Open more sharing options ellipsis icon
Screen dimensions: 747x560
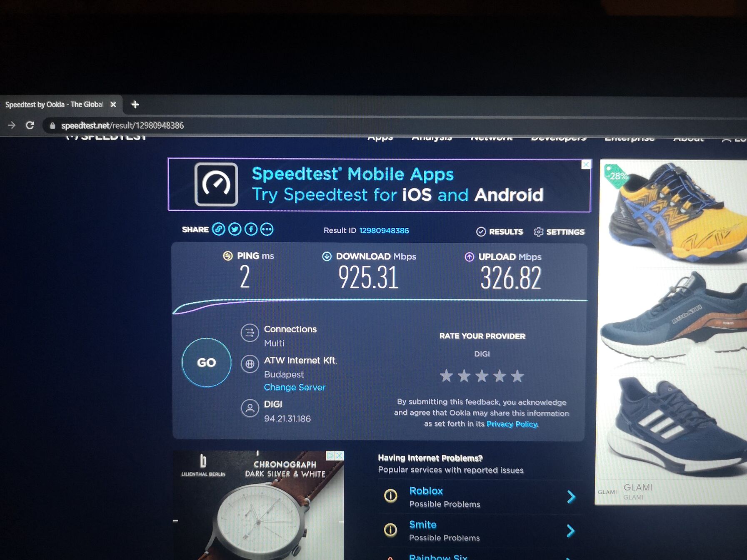point(267,229)
